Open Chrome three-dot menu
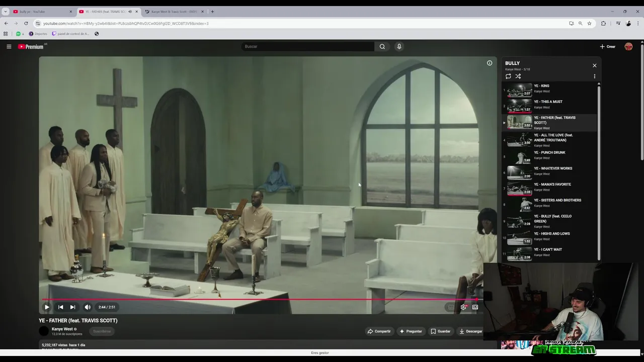The image size is (644, 362). (638, 24)
